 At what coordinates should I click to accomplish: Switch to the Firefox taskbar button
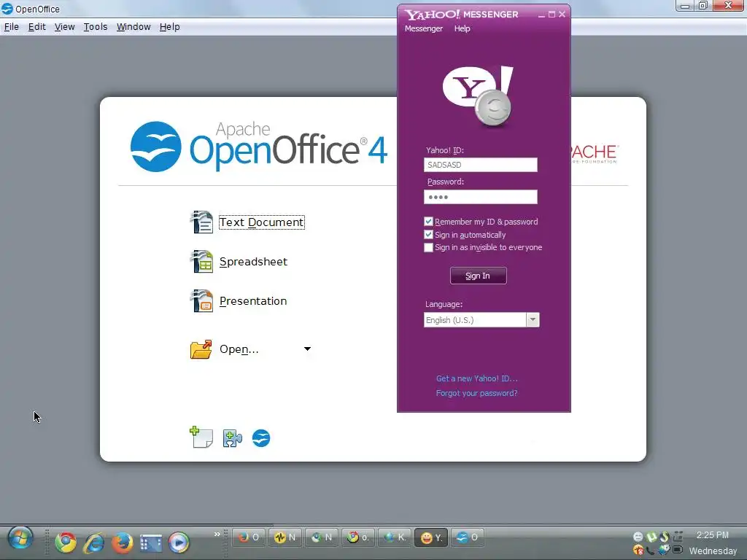248,537
